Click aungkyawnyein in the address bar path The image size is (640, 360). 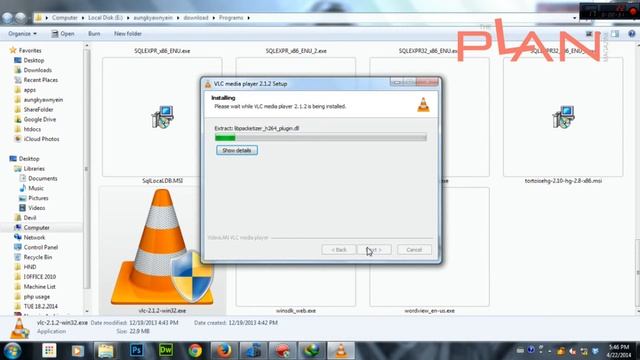click(153, 18)
